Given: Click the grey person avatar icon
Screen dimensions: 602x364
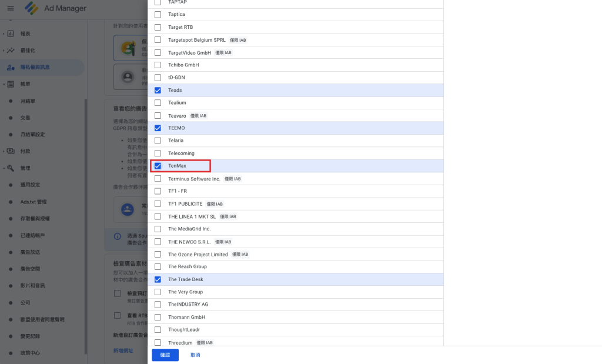Looking at the screenshot, I should pyautogui.click(x=128, y=77).
